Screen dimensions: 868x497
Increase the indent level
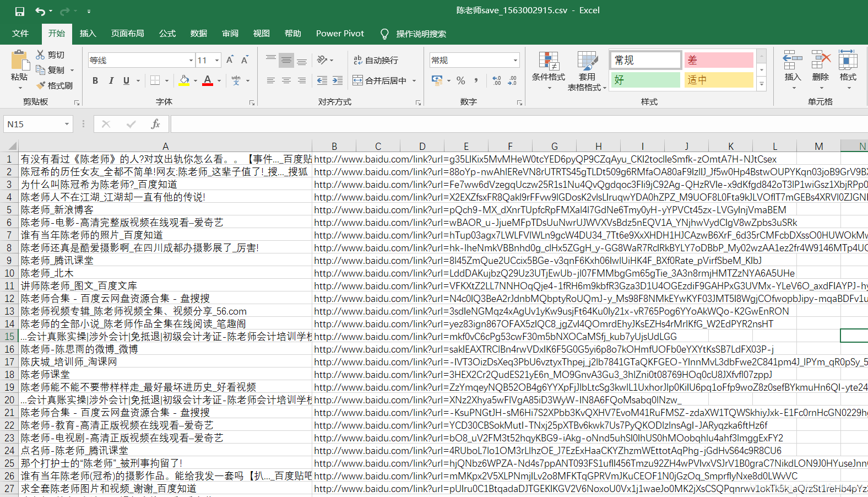click(338, 80)
